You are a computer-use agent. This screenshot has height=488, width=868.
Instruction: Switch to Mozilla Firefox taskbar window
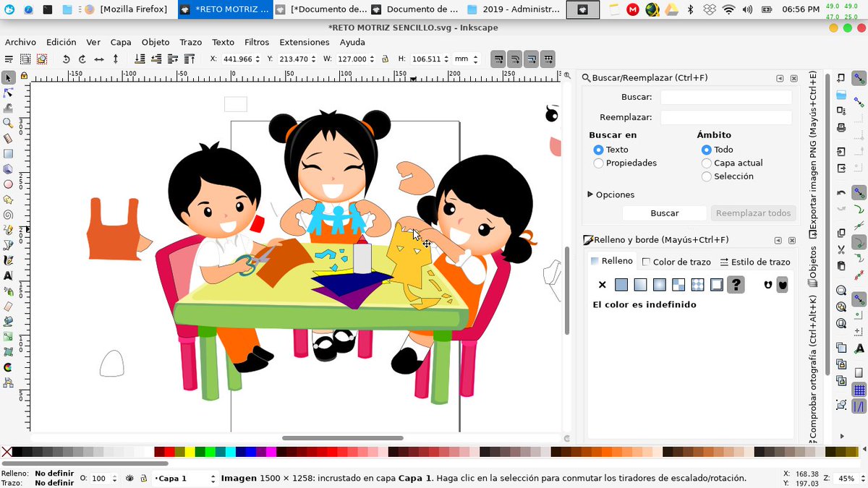[127, 9]
